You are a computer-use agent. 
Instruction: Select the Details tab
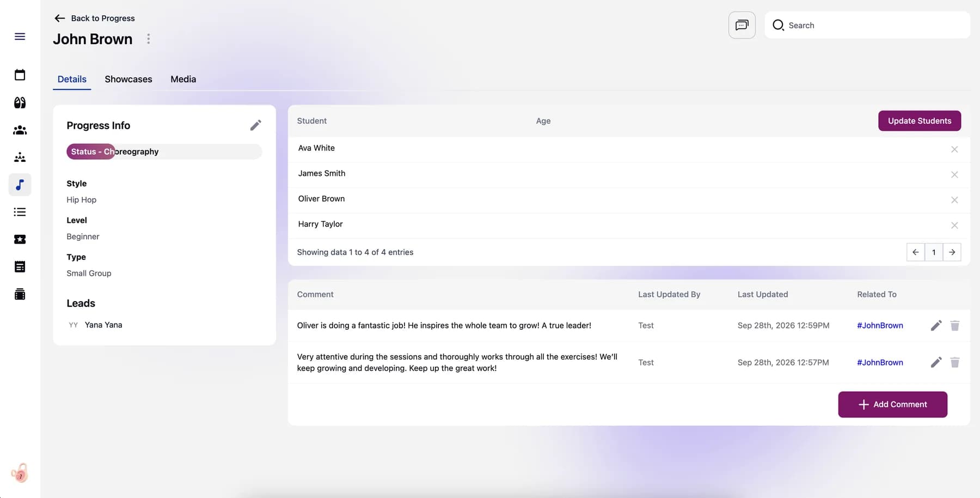(72, 79)
